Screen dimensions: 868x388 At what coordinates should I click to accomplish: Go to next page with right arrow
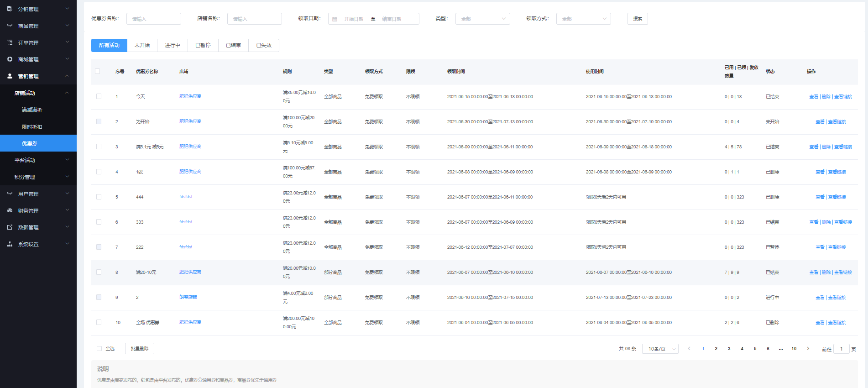[x=808, y=349]
